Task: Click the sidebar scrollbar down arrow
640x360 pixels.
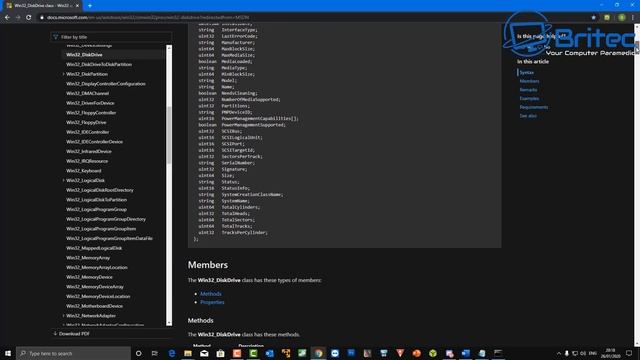Action: click(169, 323)
